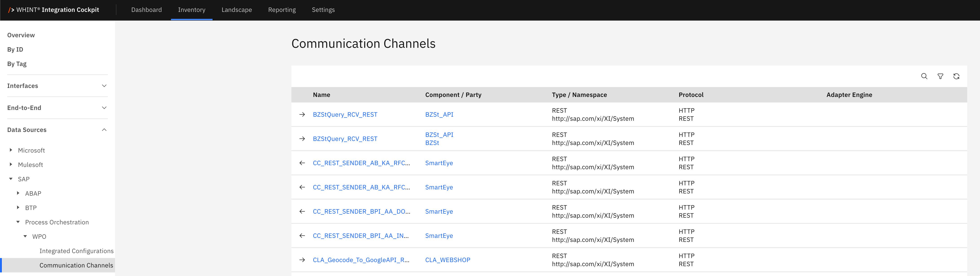The image size is (980, 276).
Task: Sort by the Adapter Engine column header
Action: (849, 95)
